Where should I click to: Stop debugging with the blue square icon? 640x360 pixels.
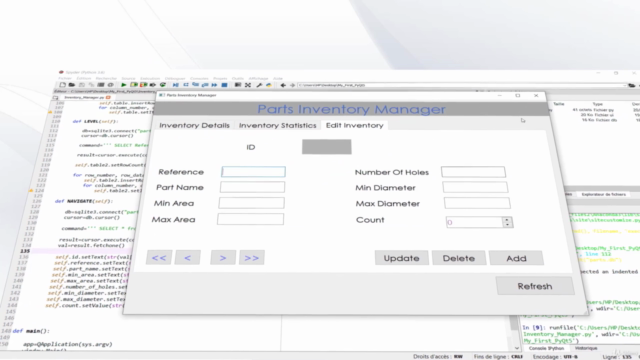tap(224, 85)
